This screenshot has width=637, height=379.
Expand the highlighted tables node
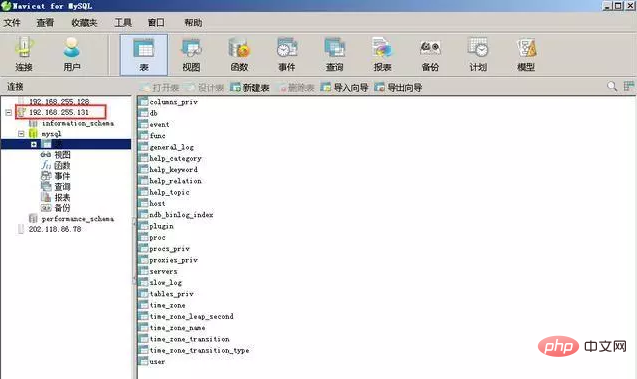pos(34,144)
